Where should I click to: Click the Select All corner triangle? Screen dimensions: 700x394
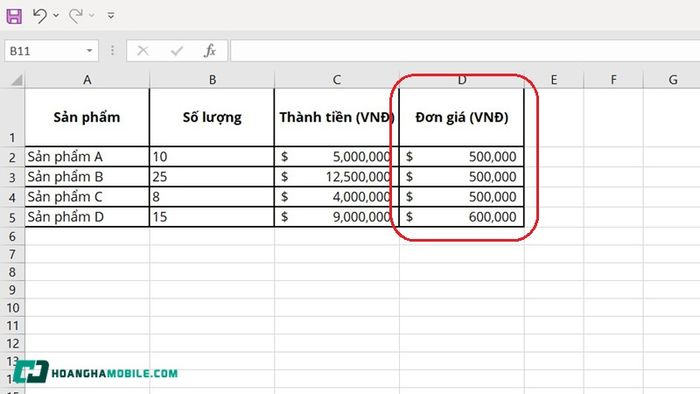tap(16, 80)
